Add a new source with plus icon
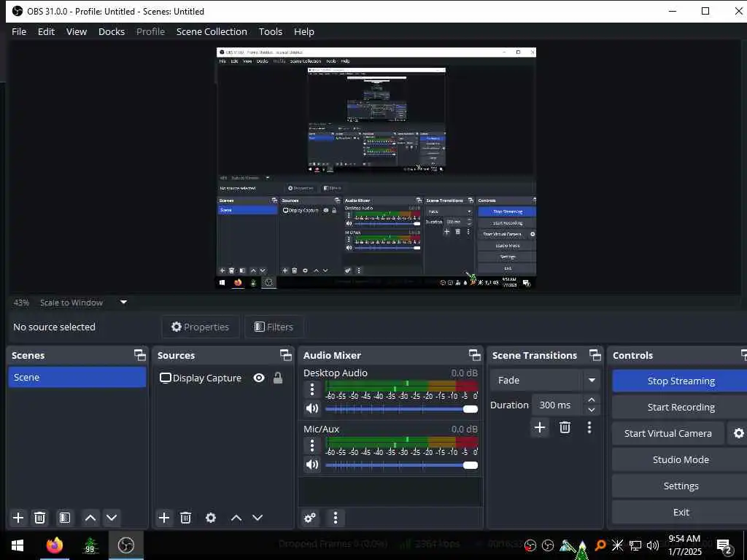 (164, 518)
